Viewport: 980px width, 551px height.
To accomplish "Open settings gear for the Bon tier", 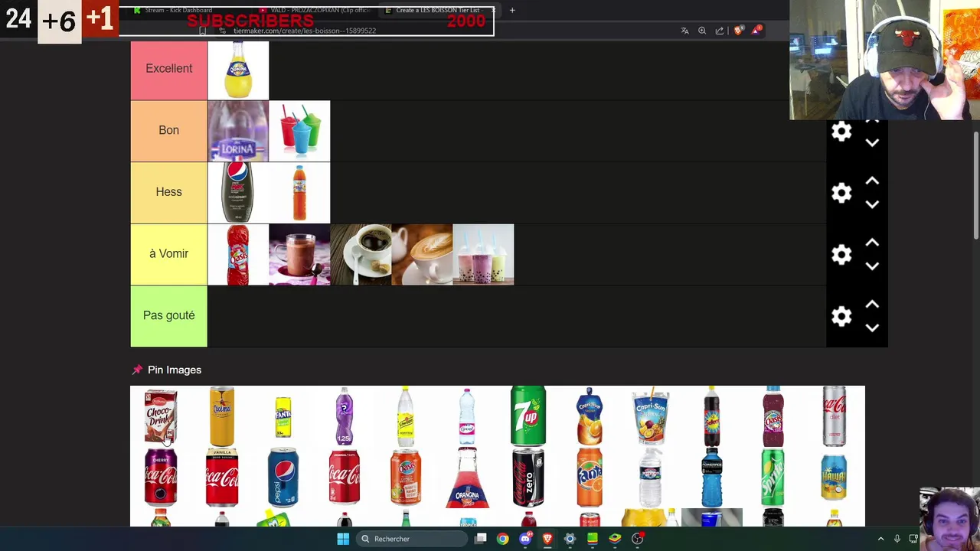I will (841, 131).
